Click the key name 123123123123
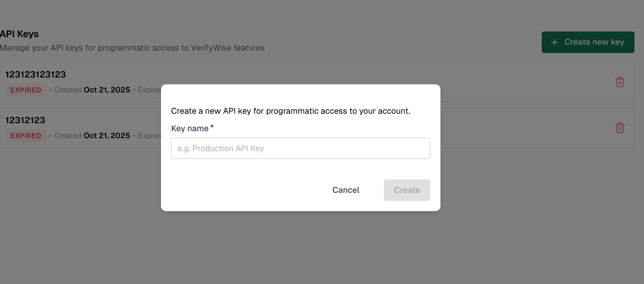 click(36, 74)
